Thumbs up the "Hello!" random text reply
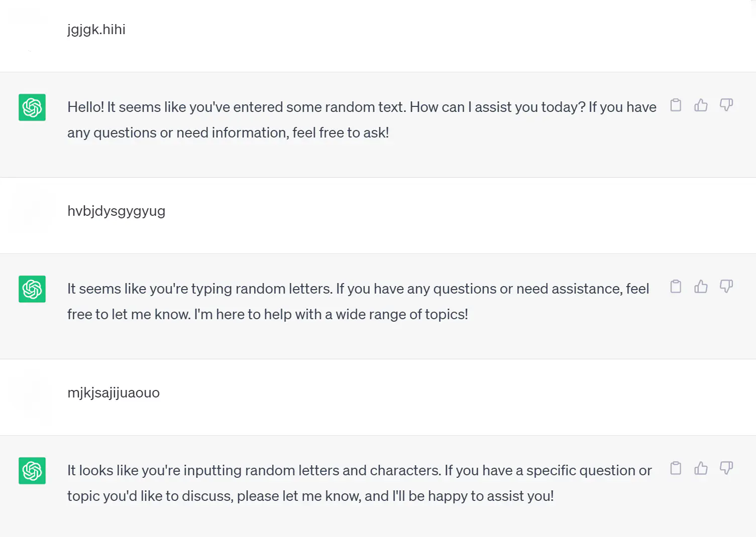756x537 pixels. [701, 105]
